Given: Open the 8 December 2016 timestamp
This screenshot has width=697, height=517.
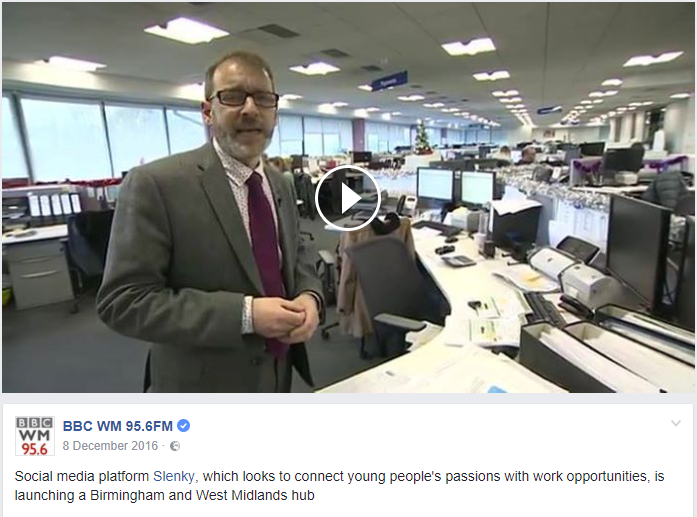Looking at the screenshot, I should click(110, 446).
